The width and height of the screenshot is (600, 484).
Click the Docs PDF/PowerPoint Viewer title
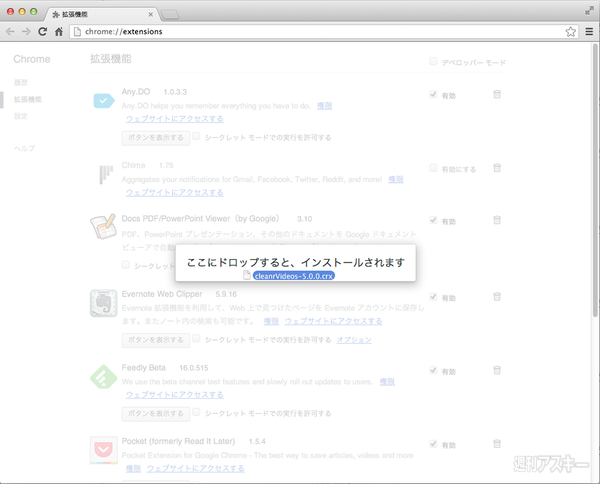tap(201, 219)
